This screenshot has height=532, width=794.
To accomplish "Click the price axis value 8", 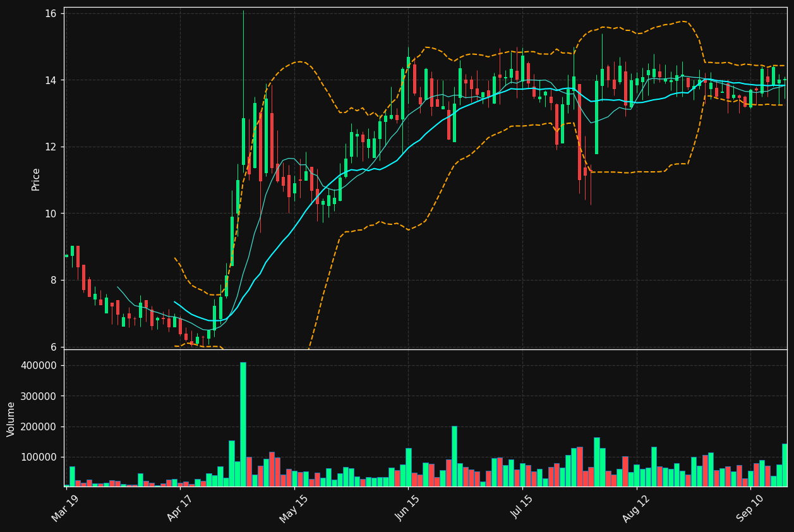I will coord(54,281).
